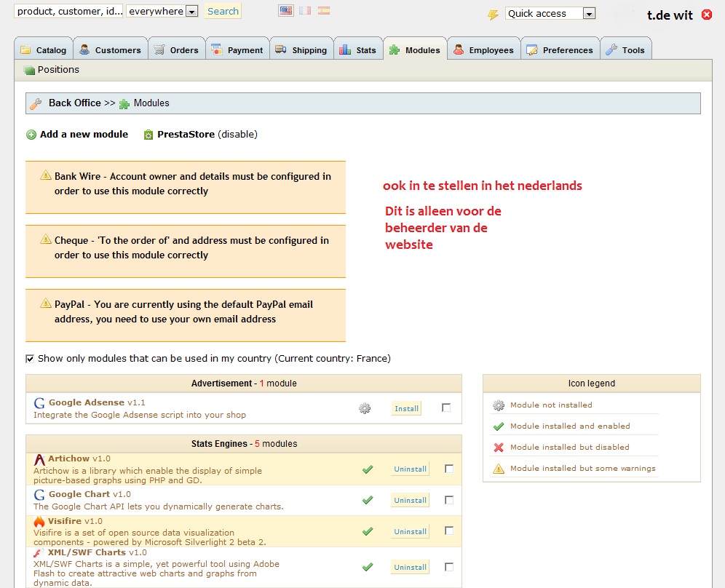Switch to the Spanish flag language
The width and height of the screenshot is (725, 588).
click(324, 10)
